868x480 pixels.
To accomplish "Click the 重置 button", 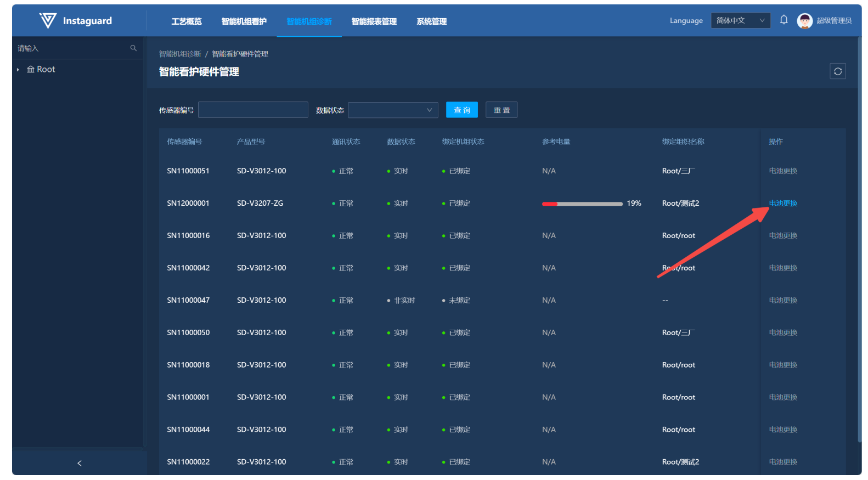I will [501, 110].
